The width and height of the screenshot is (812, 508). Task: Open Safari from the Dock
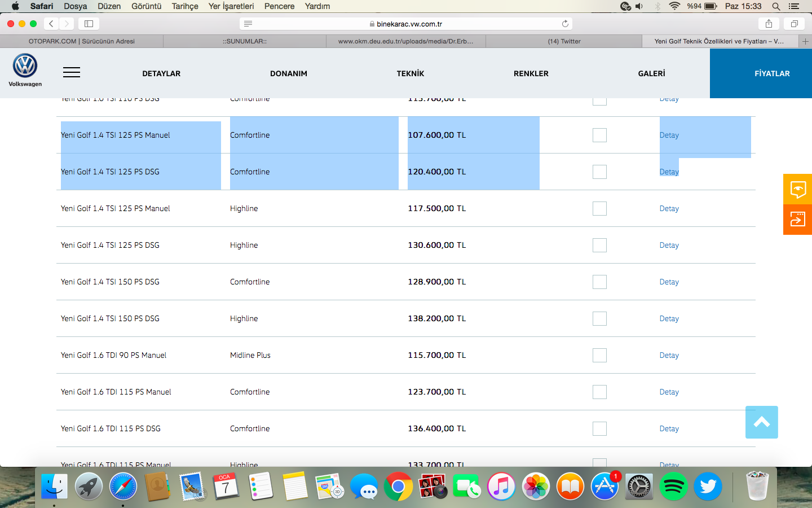coord(123,487)
